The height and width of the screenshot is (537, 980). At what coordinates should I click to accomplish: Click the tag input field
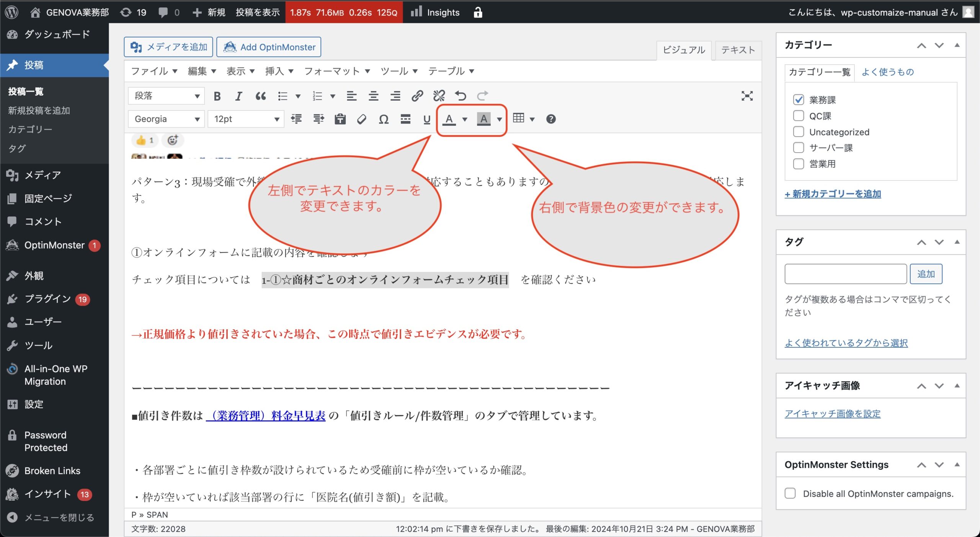pos(845,274)
